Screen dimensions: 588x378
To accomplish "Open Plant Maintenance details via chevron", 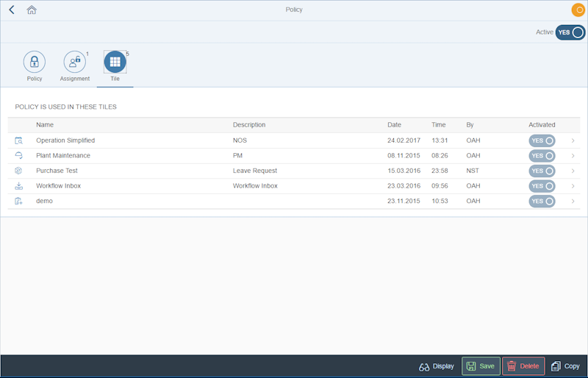I will pyautogui.click(x=573, y=156).
